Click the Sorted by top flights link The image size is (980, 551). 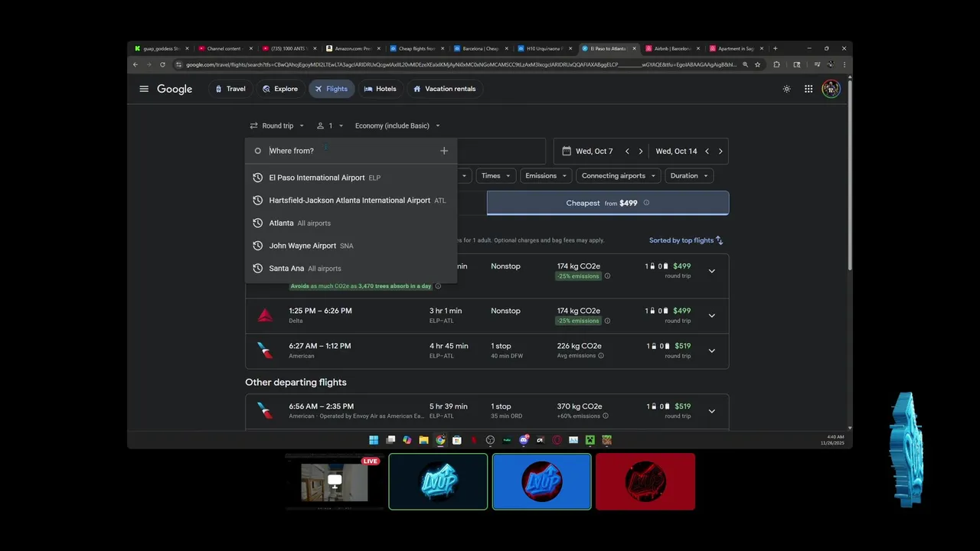[x=681, y=240]
